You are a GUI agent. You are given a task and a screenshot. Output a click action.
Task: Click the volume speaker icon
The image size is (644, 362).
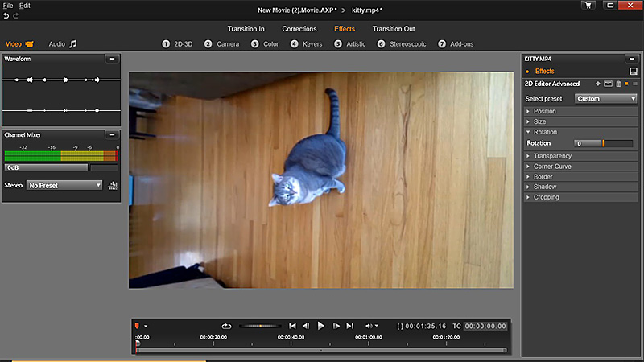(x=369, y=326)
